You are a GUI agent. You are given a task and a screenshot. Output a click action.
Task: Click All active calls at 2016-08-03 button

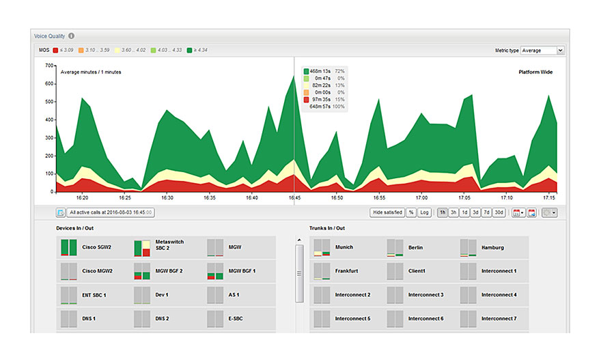click(x=111, y=212)
